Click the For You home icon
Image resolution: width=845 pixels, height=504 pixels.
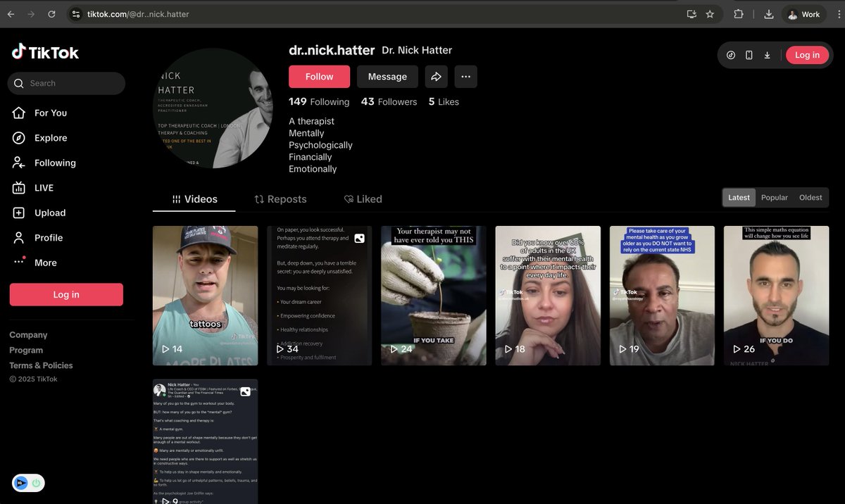19,113
